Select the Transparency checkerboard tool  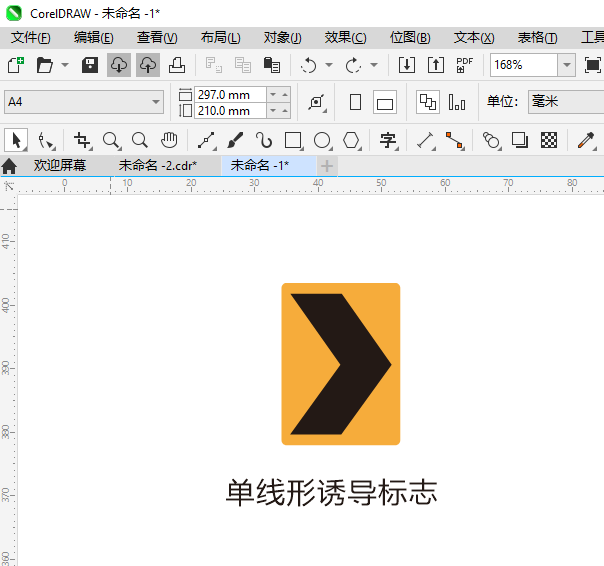click(x=549, y=140)
